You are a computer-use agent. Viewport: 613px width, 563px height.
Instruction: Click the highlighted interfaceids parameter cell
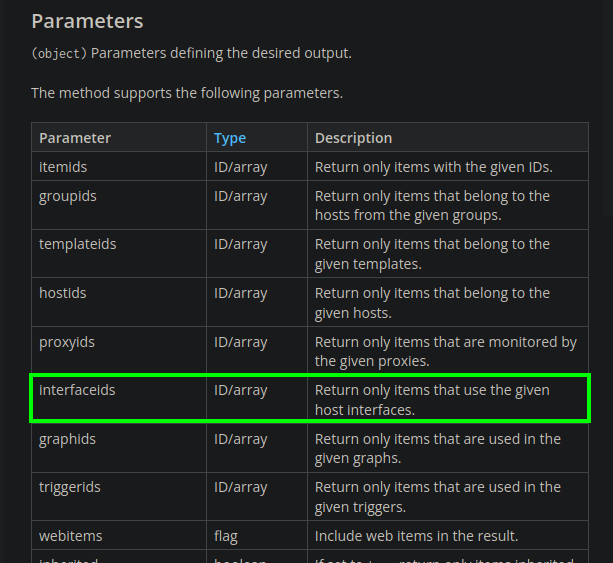point(77,390)
